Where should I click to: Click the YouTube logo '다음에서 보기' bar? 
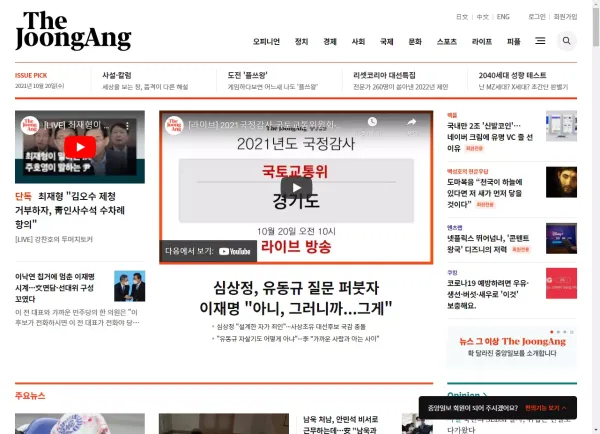(208, 251)
